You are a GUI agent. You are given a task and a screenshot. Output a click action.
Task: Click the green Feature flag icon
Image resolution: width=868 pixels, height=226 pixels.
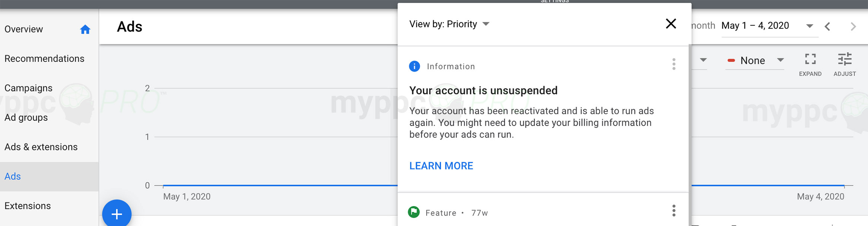tap(414, 212)
